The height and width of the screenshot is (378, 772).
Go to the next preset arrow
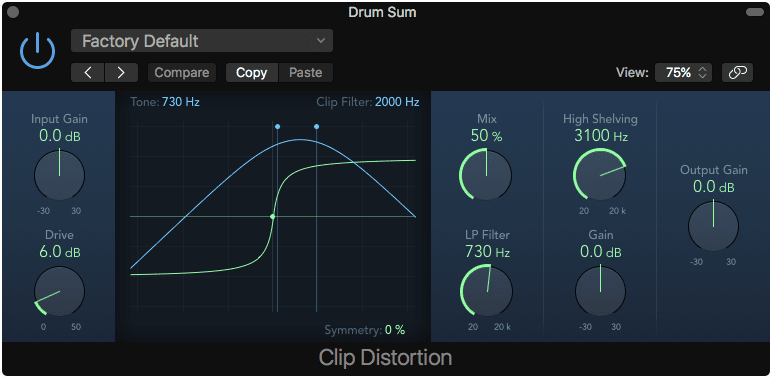tap(121, 73)
